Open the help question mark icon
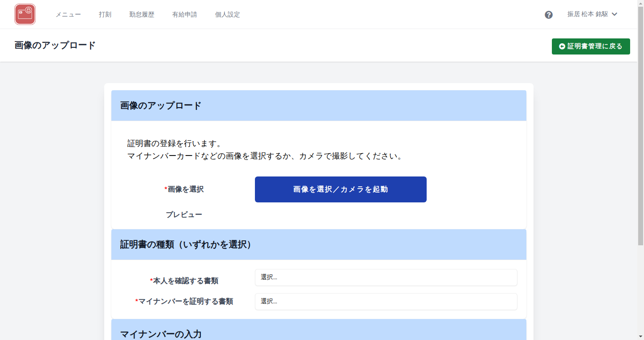The height and width of the screenshot is (340, 644). point(549,15)
